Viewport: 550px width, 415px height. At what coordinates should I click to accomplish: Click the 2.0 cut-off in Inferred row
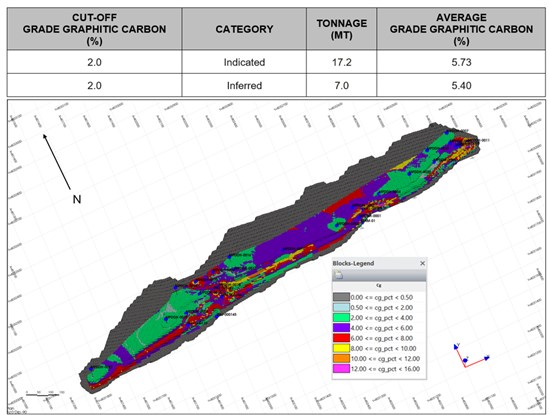pyautogui.click(x=94, y=86)
